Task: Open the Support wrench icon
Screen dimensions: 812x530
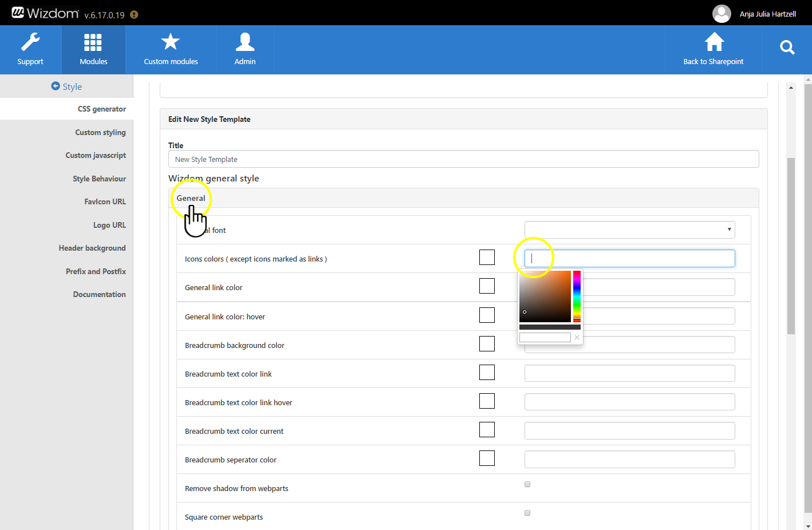Action: (x=30, y=43)
